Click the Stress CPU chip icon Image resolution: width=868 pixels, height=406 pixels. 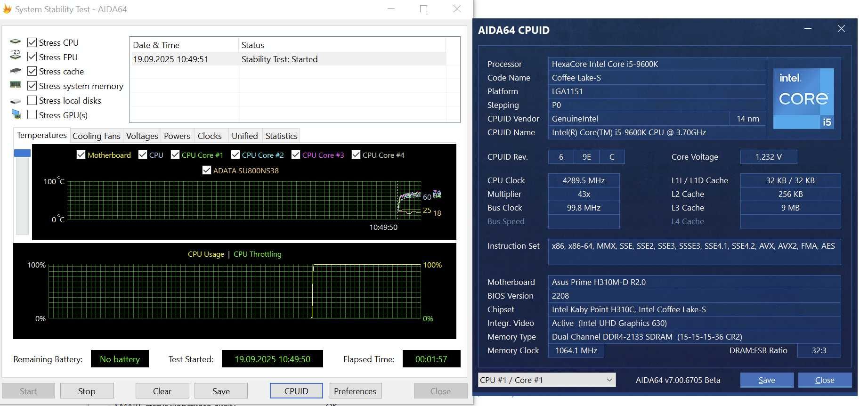pyautogui.click(x=16, y=42)
